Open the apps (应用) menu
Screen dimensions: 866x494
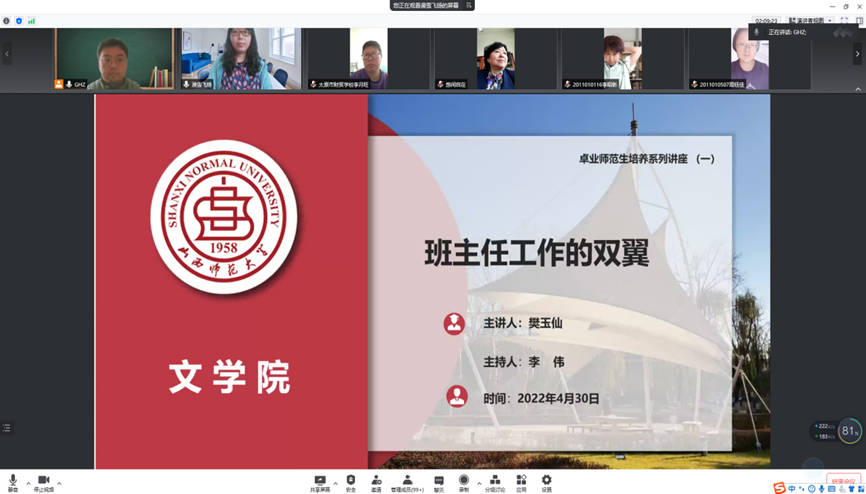point(521,481)
